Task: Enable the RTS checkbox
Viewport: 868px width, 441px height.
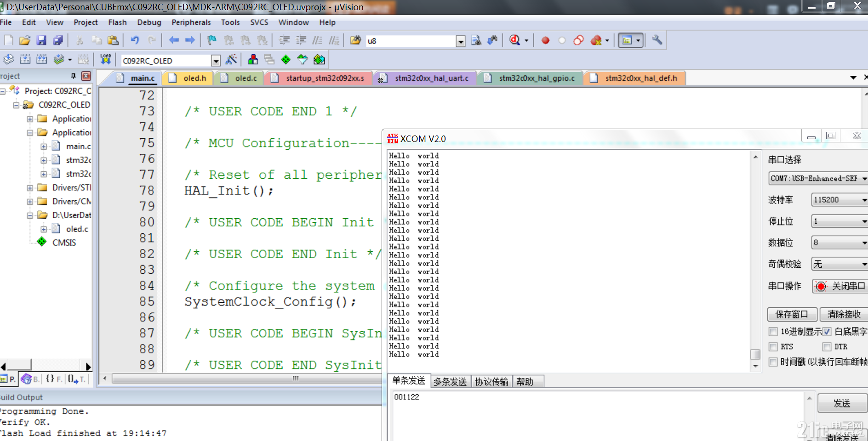Action: [x=773, y=347]
